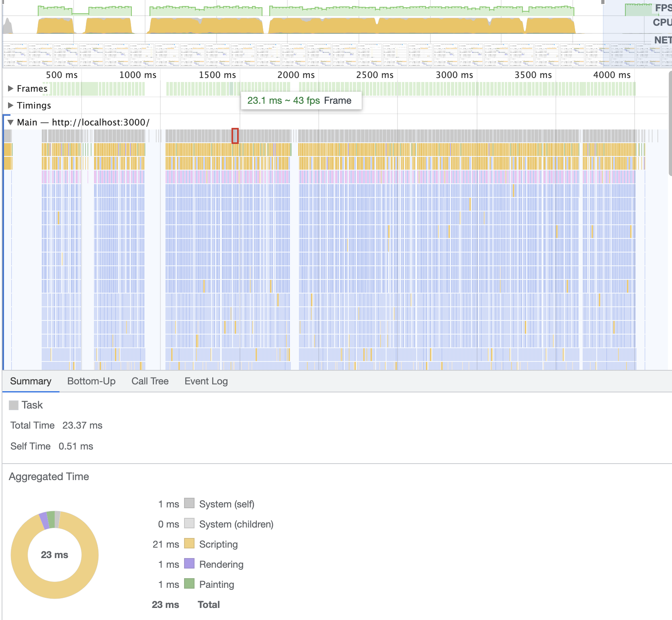Click the 23 ms donut chart center
Viewport: 672px width, 620px height.
(x=55, y=555)
